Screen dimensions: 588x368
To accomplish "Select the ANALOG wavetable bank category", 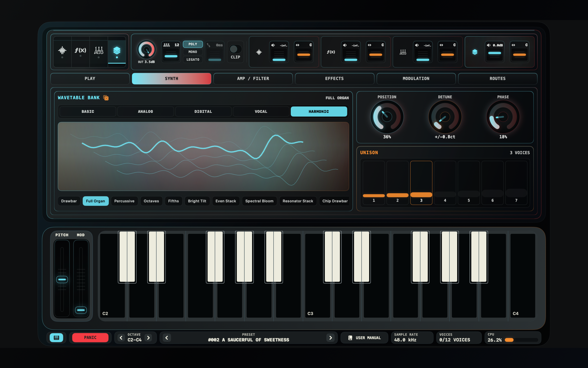I will coord(146,111).
